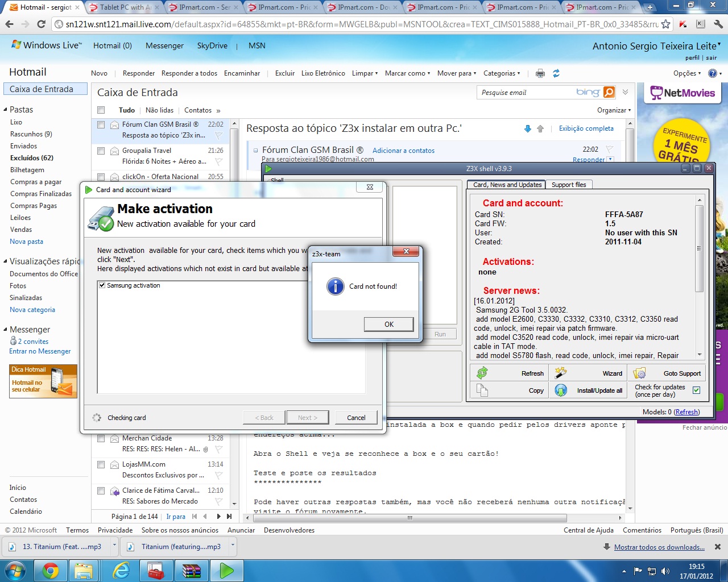This screenshot has height=582, width=728.
Task: Click OK in the Card not found dialog
Action: [x=389, y=324]
